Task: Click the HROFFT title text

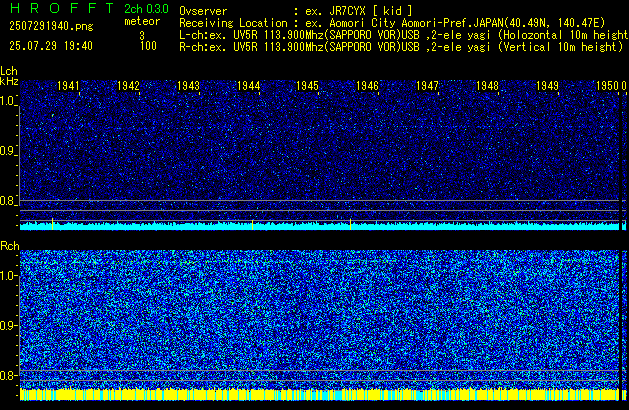Action: click(x=62, y=8)
